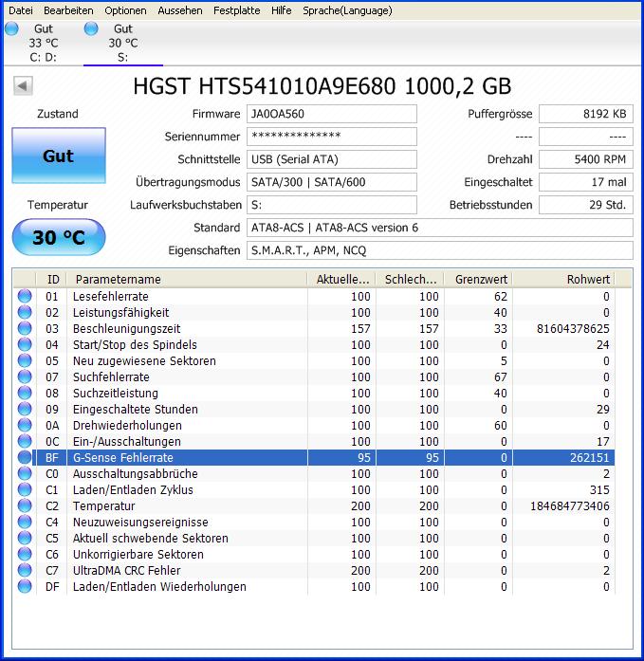Click the raw value 81604378625

tap(573, 329)
